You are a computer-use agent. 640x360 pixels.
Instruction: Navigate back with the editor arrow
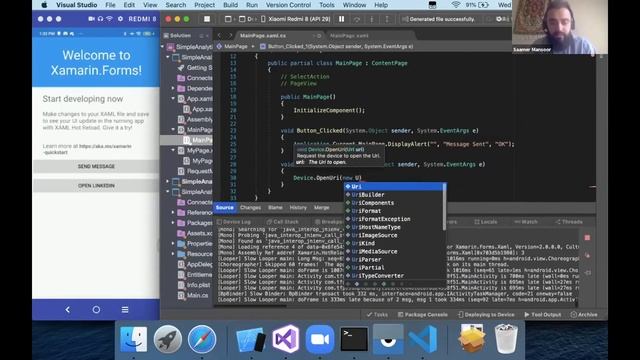(x=220, y=36)
